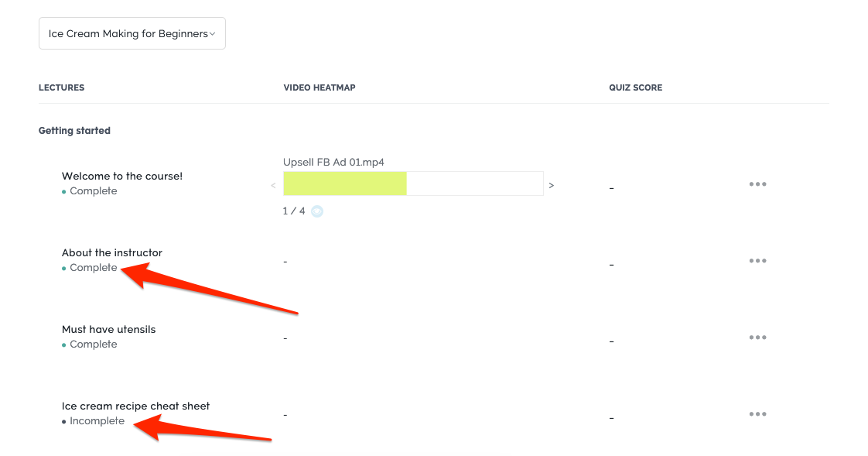Open Ice cream recipe cheat sheet lecture

pos(135,406)
